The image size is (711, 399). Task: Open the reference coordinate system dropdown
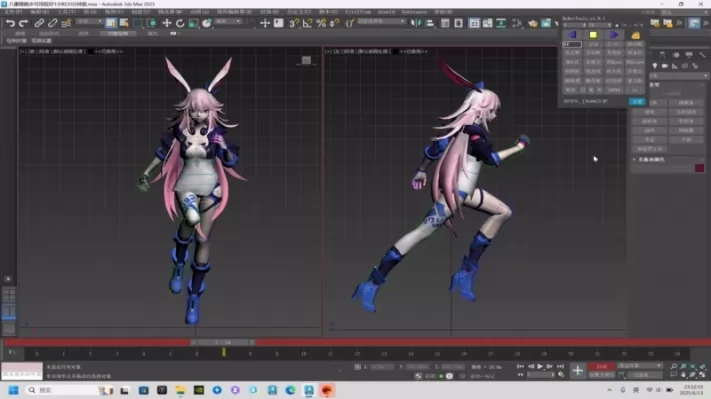pos(229,21)
